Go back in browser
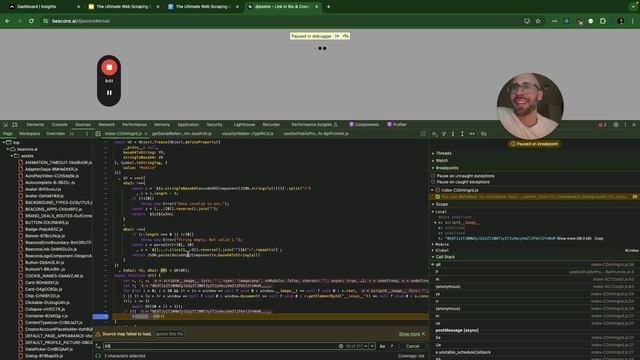 pyautogui.click(x=8, y=21)
